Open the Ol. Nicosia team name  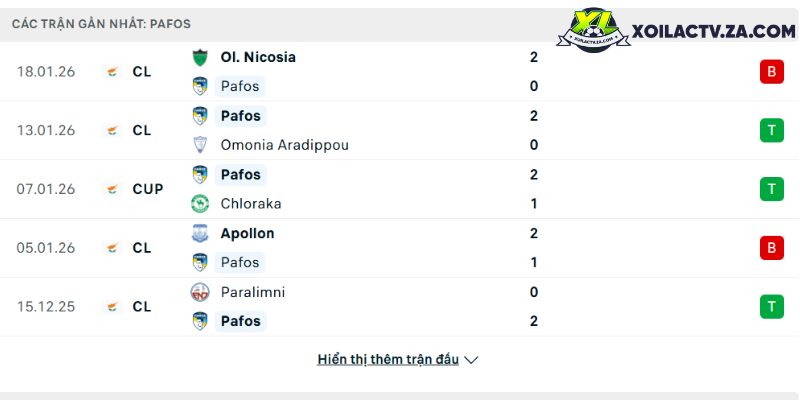(258, 57)
